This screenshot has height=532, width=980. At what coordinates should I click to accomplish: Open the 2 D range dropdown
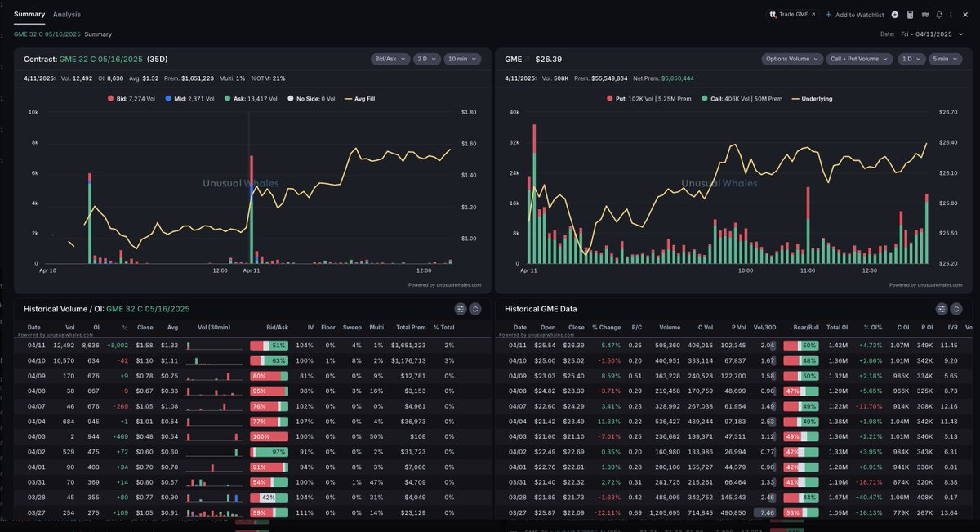(x=427, y=59)
